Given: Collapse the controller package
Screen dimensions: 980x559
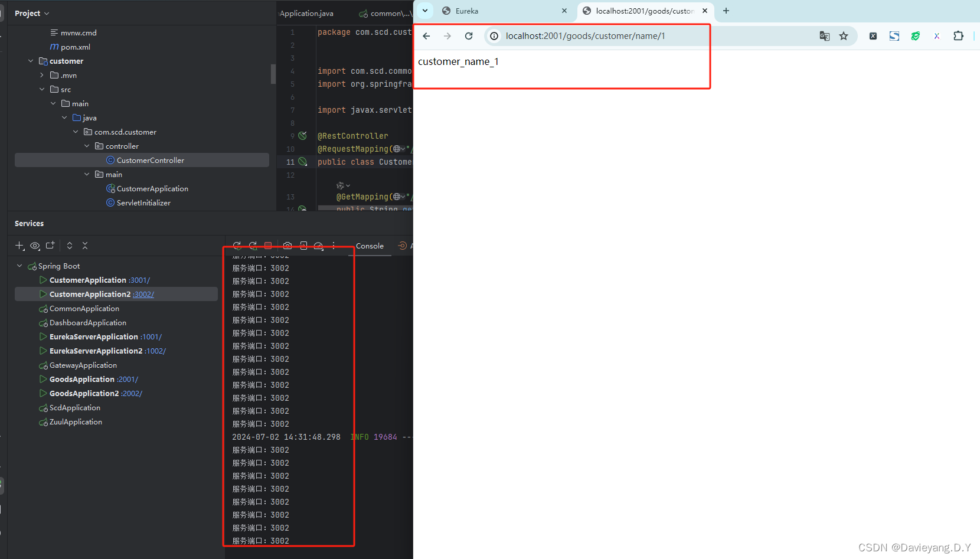Looking at the screenshot, I should pyautogui.click(x=87, y=146).
